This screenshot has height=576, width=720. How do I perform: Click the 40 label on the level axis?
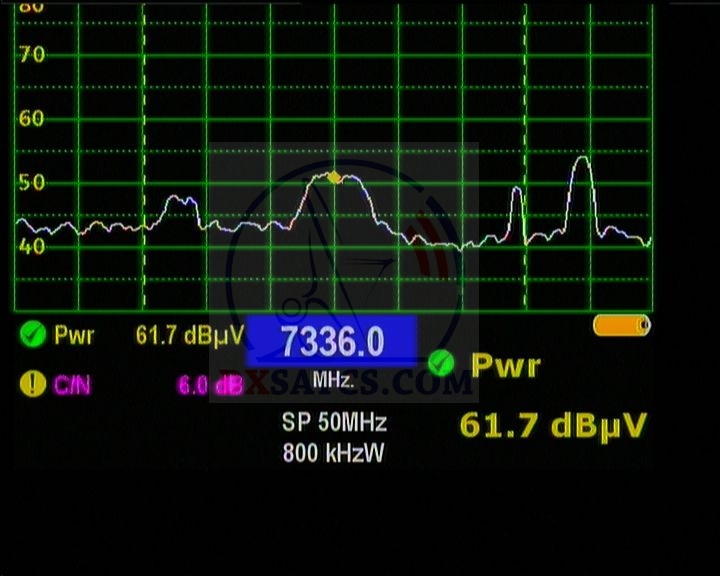32,246
